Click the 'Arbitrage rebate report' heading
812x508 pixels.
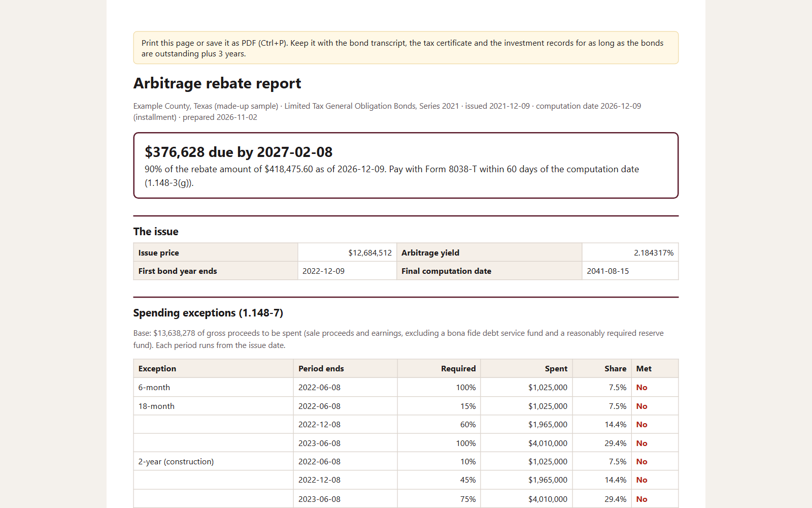tap(217, 83)
